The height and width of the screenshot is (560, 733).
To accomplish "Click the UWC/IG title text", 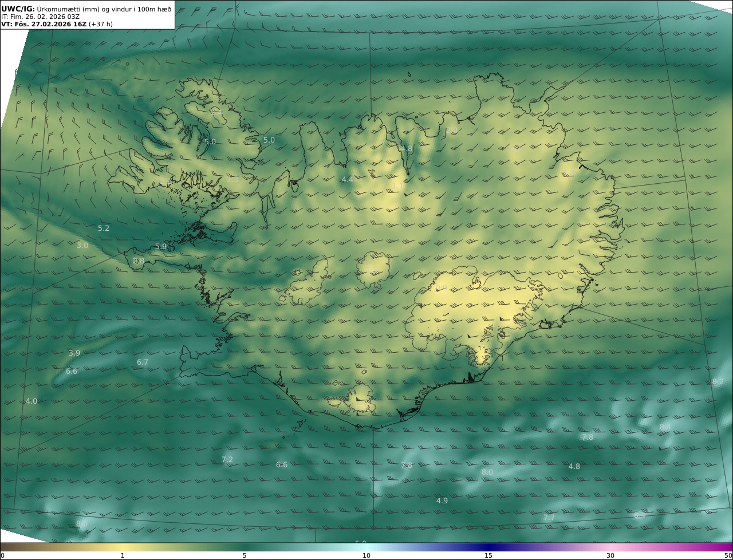I will click(18, 9).
